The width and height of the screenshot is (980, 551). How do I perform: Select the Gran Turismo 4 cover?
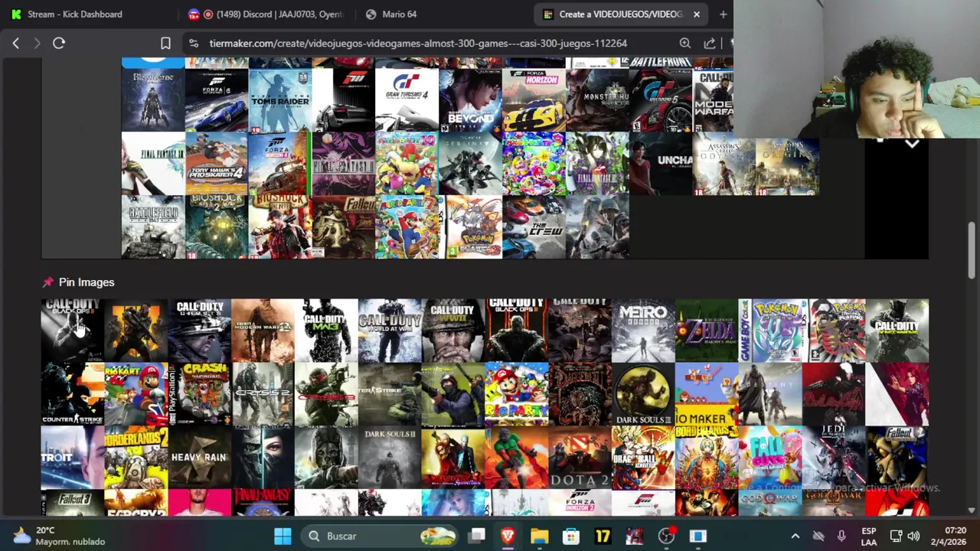click(x=407, y=100)
